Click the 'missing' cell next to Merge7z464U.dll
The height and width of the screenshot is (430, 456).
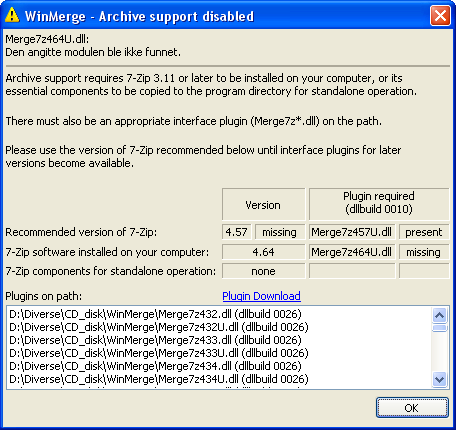point(424,252)
